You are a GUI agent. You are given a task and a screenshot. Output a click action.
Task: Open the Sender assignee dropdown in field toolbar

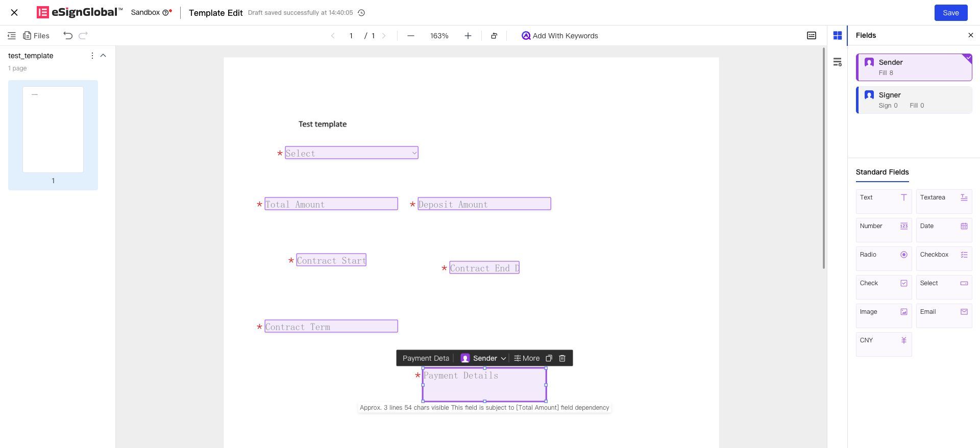pyautogui.click(x=483, y=358)
